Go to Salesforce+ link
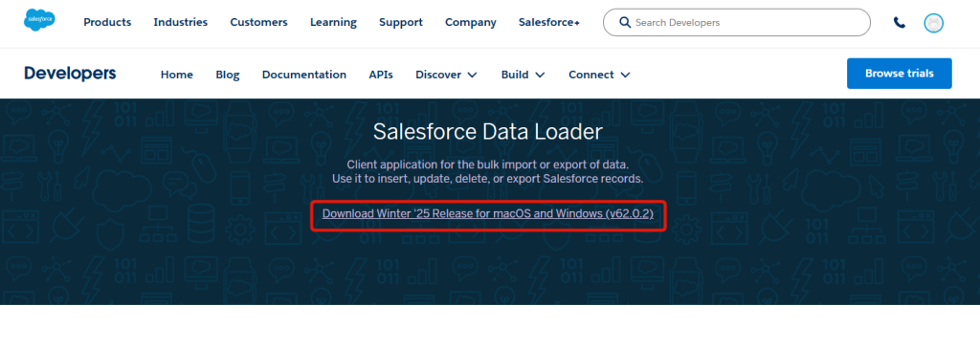 pyautogui.click(x=548, y=23)
